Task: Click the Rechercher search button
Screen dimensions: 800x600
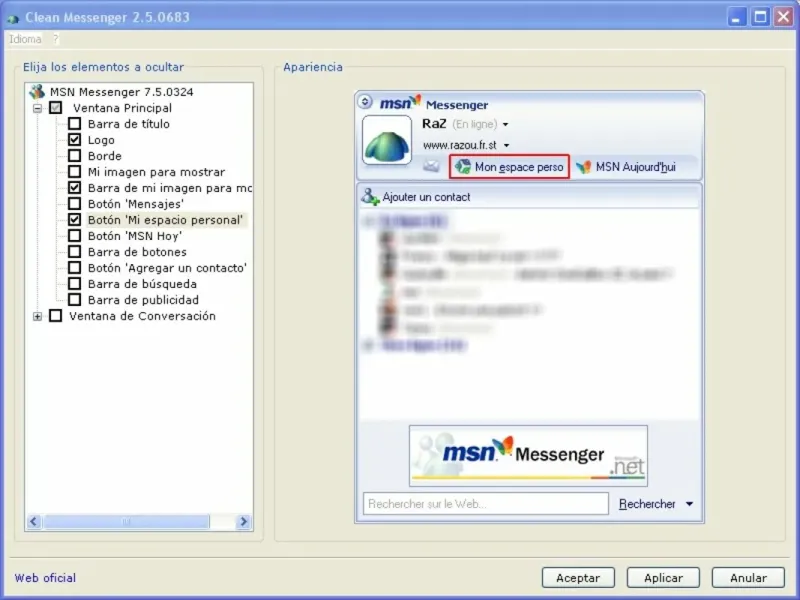Action: click(647, 504)
